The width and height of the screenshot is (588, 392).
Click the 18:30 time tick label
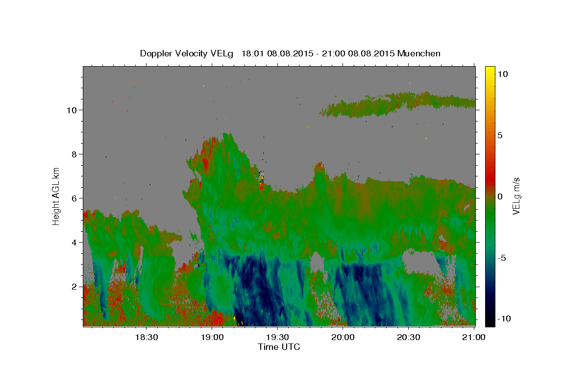146,338
